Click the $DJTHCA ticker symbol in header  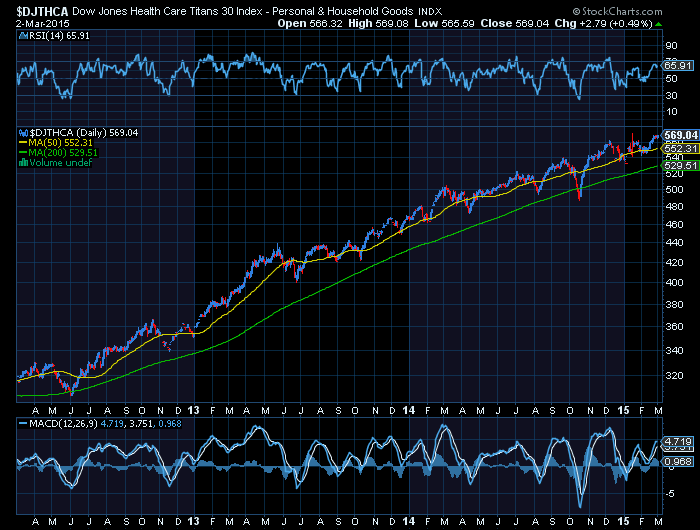[42, 11]
